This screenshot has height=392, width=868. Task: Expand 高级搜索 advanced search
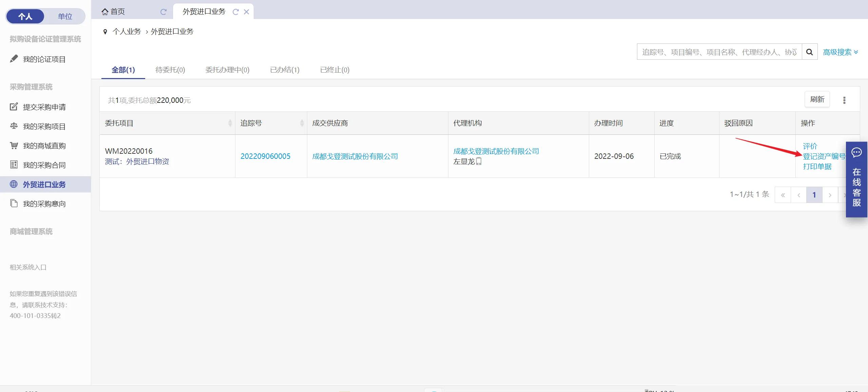(840, 52)
